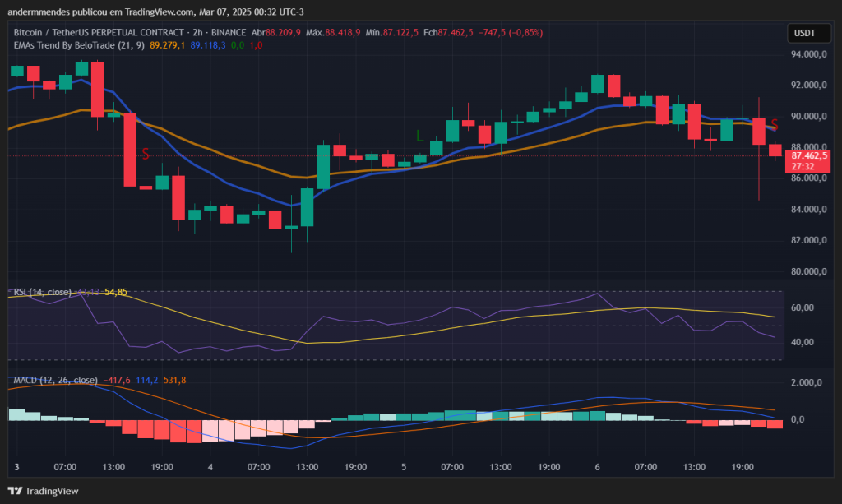Click the 82.000,0 price axis label
Viewport: 842px width, 504px height.
tap(809, 240)
